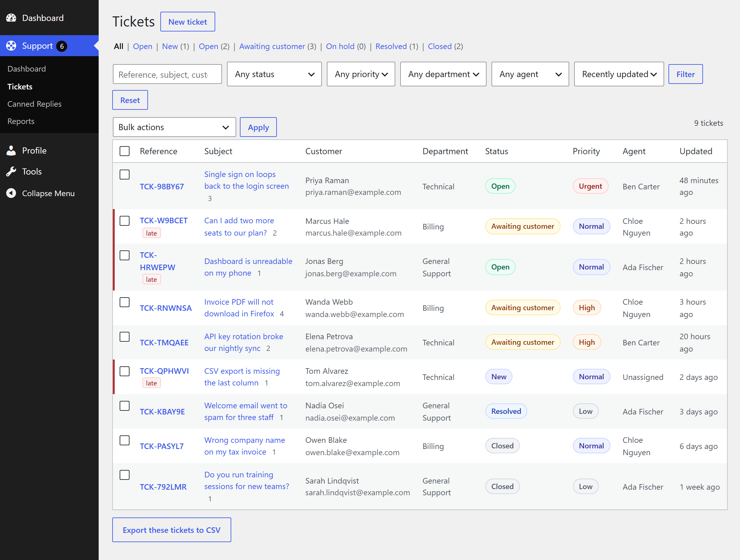The height and width of the screenshot is (560, 740).
Task: Tick the checkbox for ticket TCK-RNWNSA
Action: pos(125,302)
